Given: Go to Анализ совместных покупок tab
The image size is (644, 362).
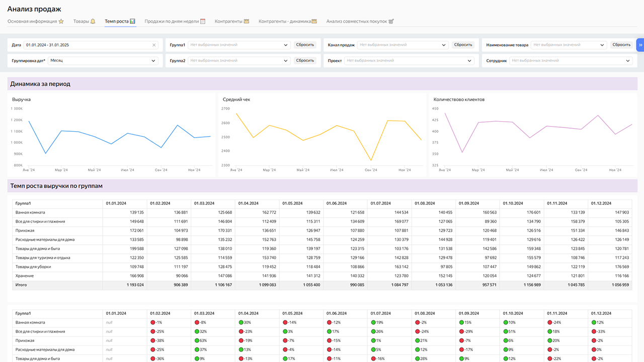Looking at the screenshot, I should tap(360, 22).
